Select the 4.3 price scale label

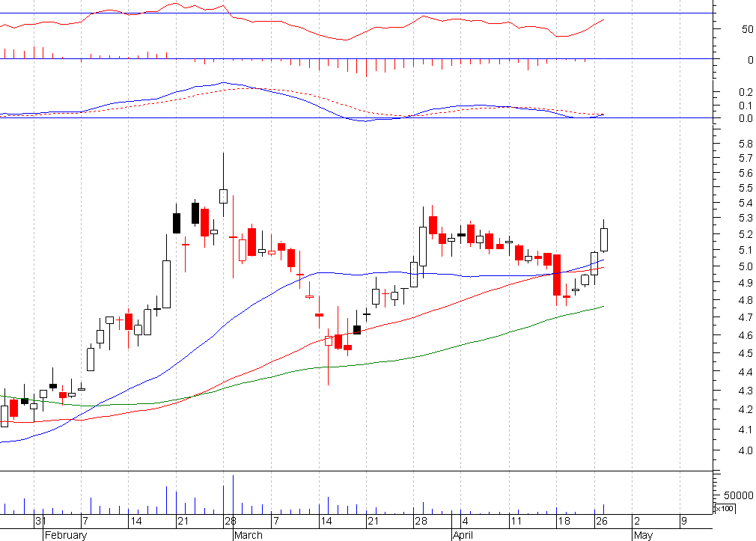click(746, 391)
